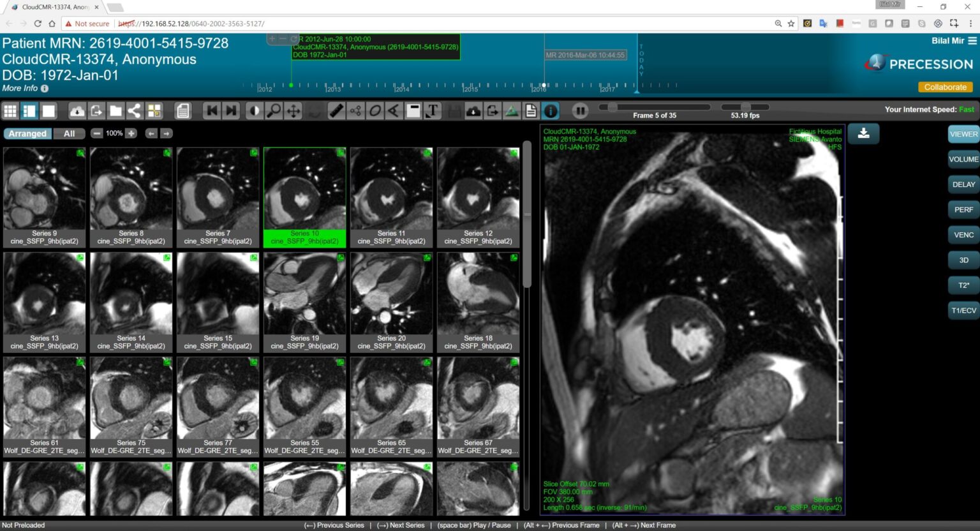Image resolution: width=980 pixels, height=531 pixels.
Task: Click the Collaborate button
Action: click(945, 87)
